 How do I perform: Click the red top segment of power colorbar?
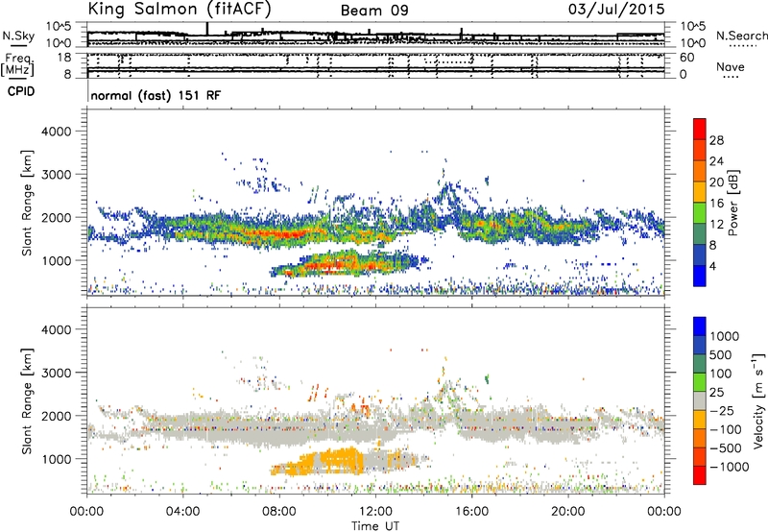coord(700,129)
